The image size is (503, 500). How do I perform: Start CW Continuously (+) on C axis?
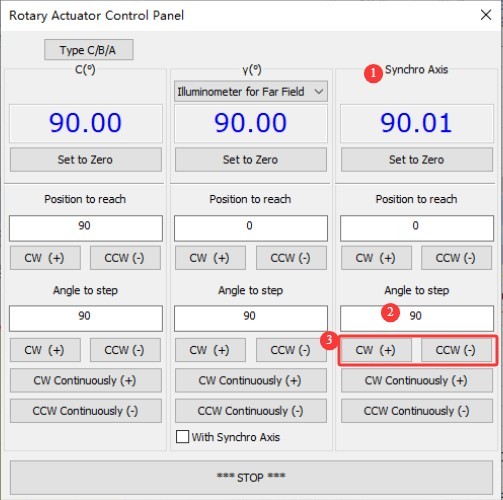pyautogui.click(x=86, y=380)
